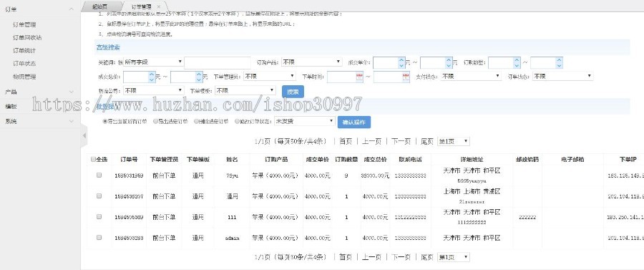Open the 下单管理员 dropdown
This screenshot has height=270, width=644.
coord(270,76)
